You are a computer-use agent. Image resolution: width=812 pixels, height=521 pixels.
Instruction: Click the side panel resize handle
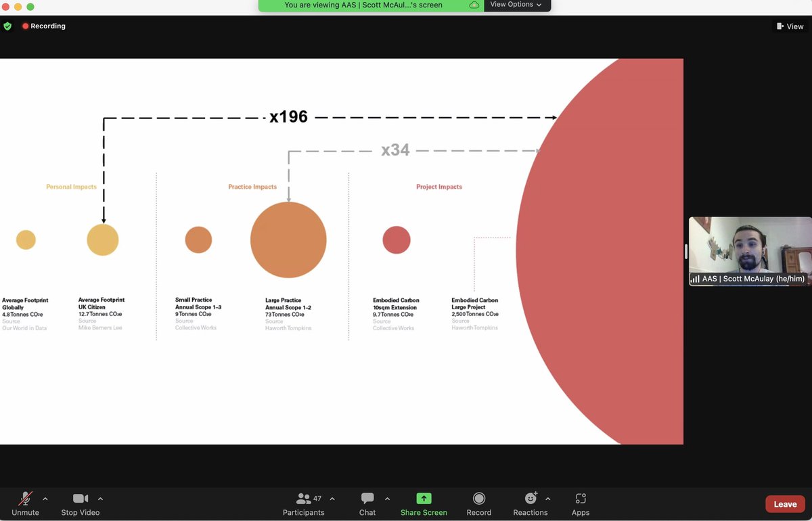pyautogui.click(x=686, y=251)
